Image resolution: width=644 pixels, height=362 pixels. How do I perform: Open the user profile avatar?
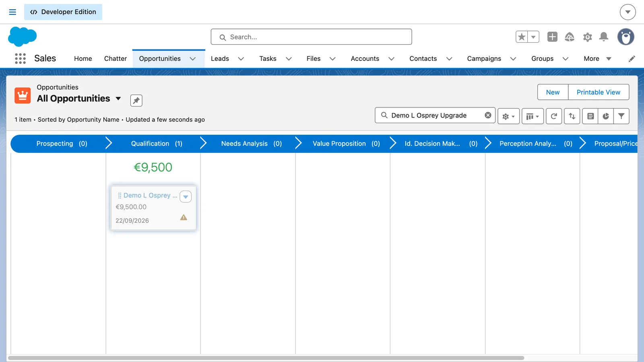click(626, 37)
